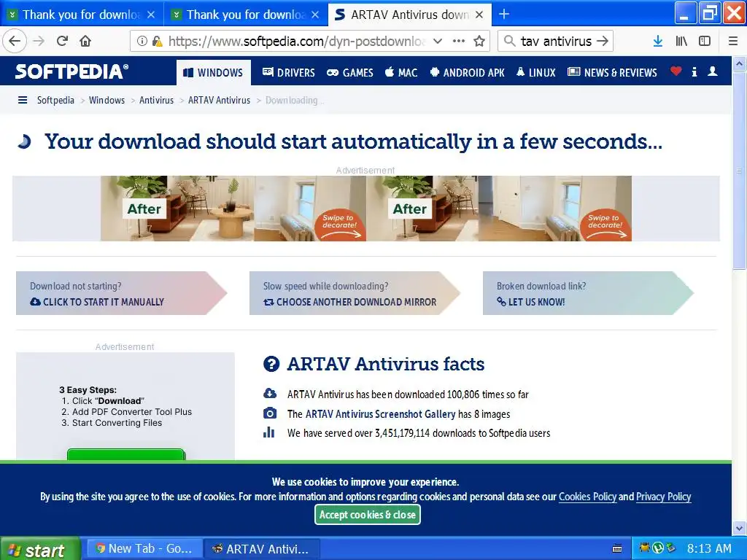Image resolution: width=747 pixels, height=560 pixels.
Task: Click the keyboard tray icon
Action: [617, 548]
